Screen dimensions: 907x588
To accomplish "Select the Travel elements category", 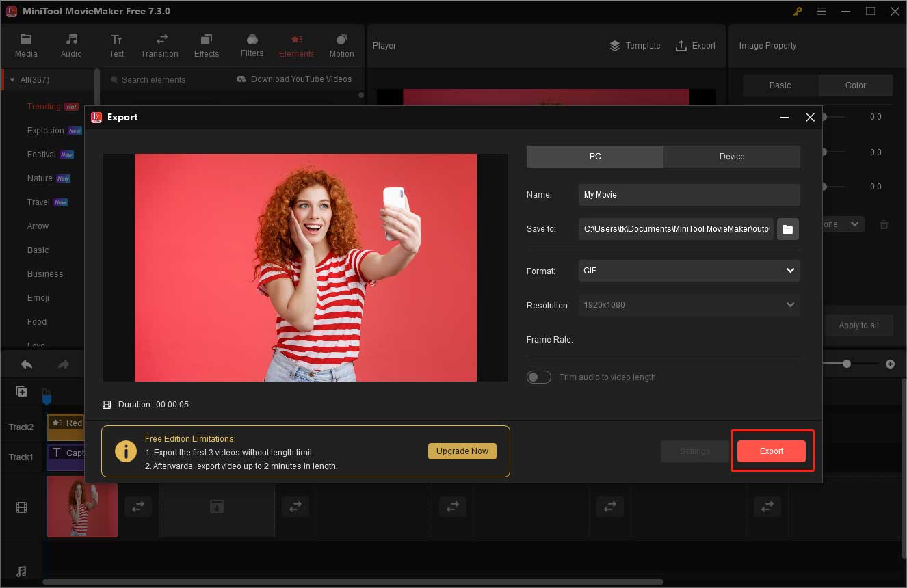I will pyautogui.click(x=38, y=202).
